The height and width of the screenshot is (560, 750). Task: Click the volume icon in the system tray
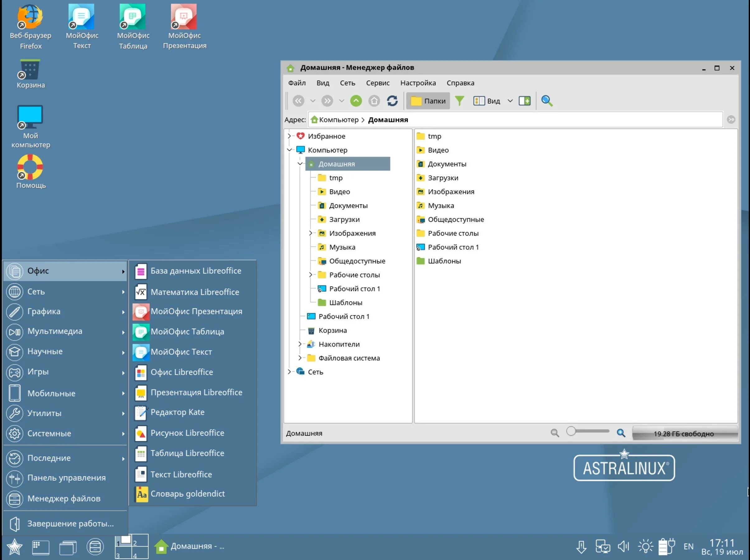[623, 546]
